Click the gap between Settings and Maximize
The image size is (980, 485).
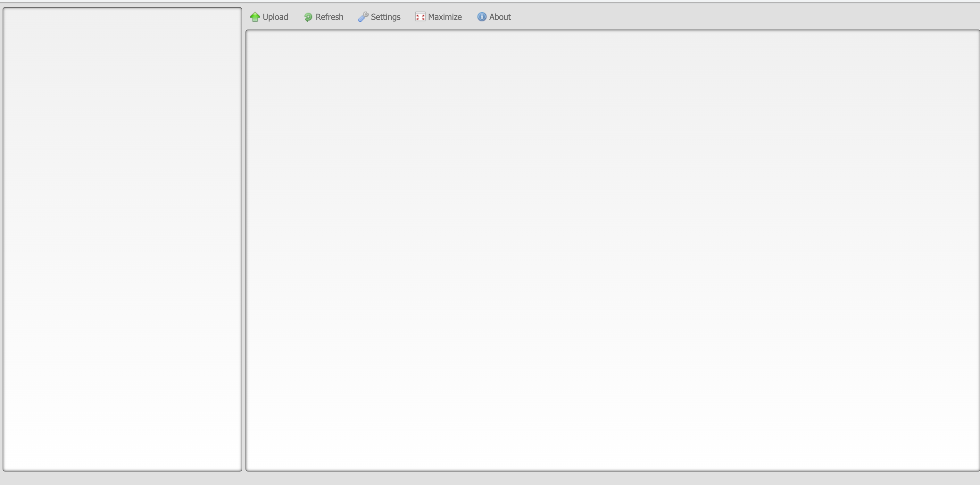(408, 17)
